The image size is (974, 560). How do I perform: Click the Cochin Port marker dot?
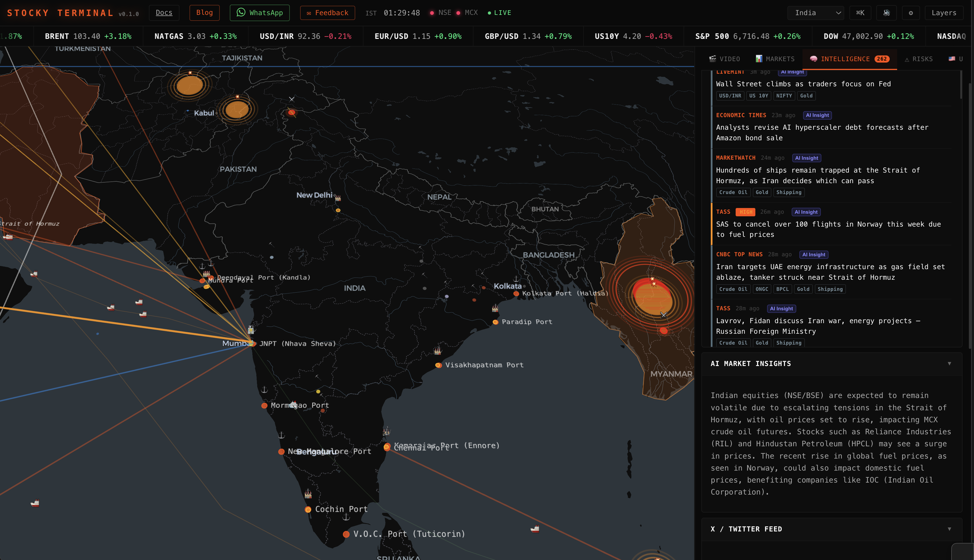[308, 510]
